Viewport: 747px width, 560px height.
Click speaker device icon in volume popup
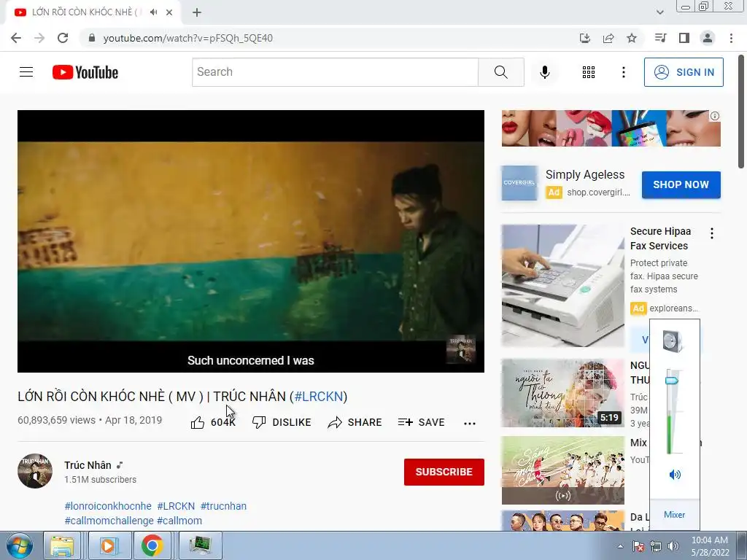(x=673, y=341)
